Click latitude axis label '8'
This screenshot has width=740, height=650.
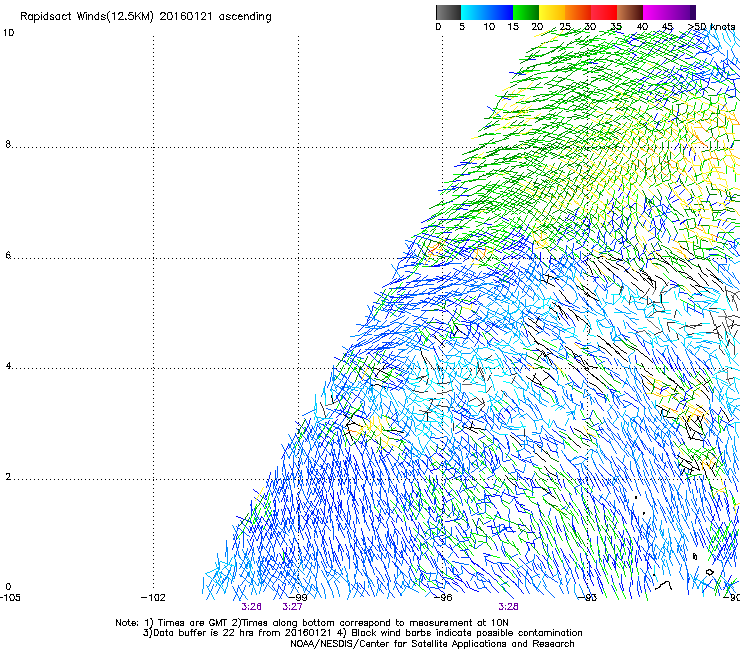tap(8, 144)
